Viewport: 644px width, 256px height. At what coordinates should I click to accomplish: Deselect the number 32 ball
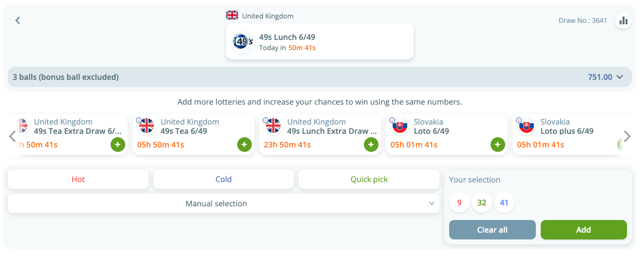pos(481,202)
